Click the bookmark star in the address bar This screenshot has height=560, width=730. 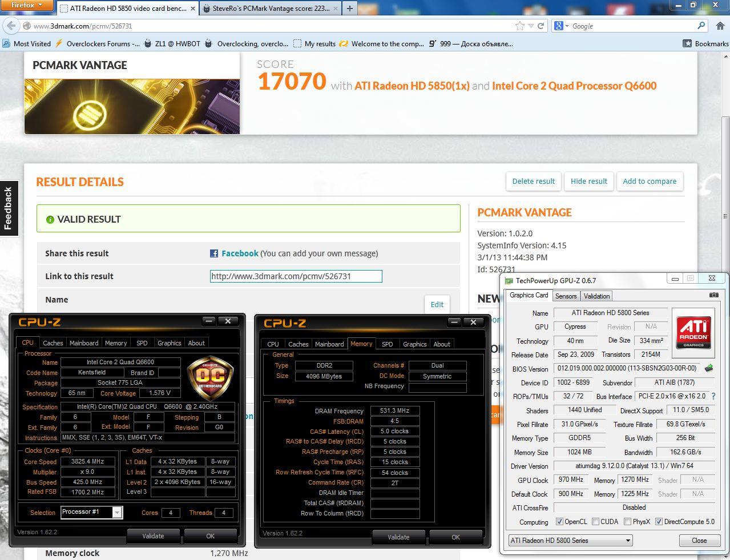click(x=519, y=26)
